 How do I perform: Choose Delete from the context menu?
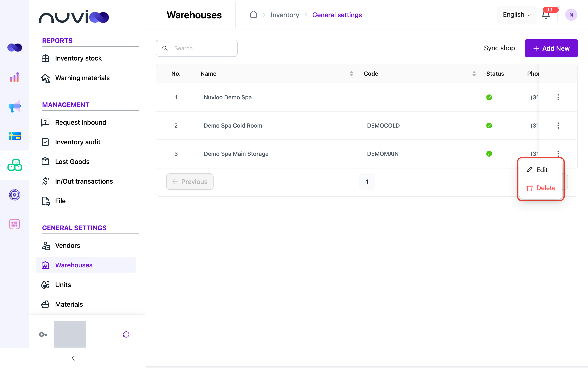coord(541,188)
